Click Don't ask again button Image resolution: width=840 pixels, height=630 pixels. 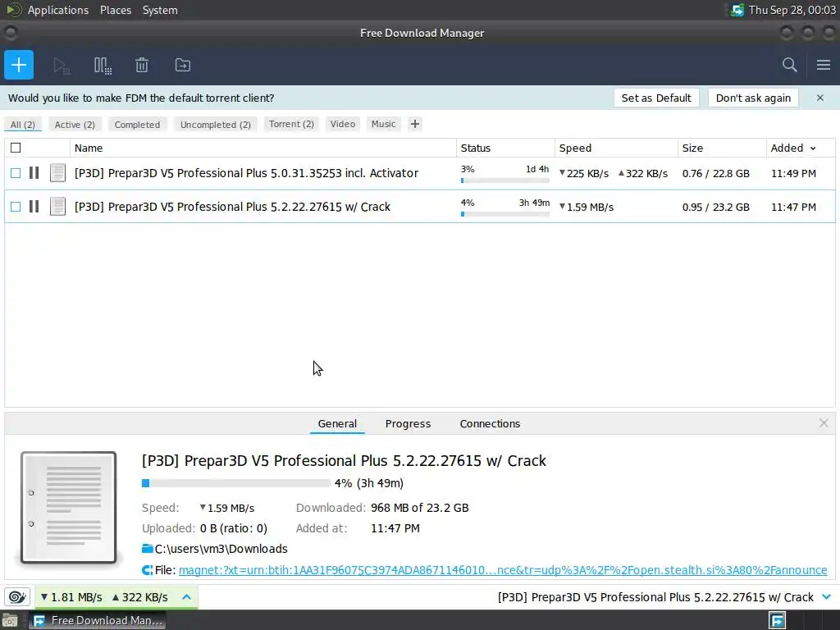[753, 98]
